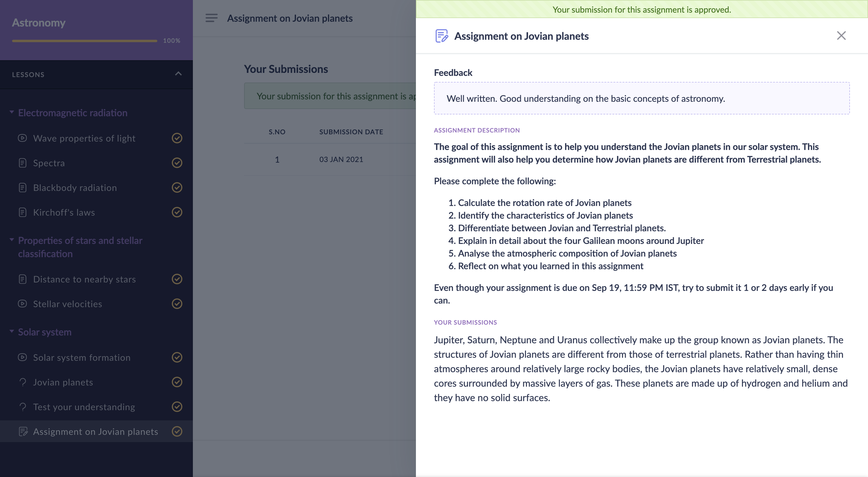Click the document icon beside Kirchoff's laws

(x=22, y=212)
